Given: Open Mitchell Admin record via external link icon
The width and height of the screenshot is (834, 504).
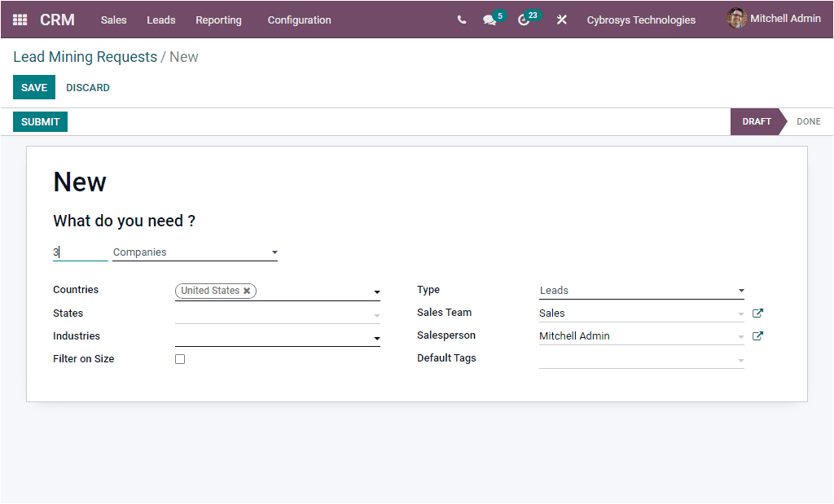Looking at the screenshot, I should pos(757,335).
